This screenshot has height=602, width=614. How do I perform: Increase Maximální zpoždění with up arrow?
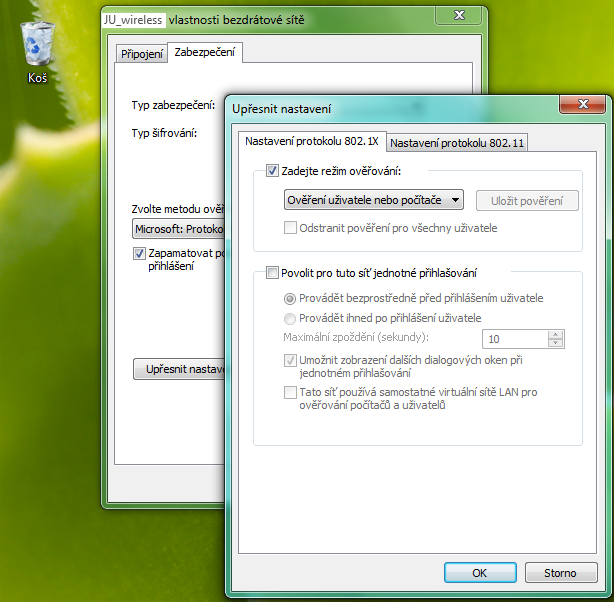click(x=556, y=335)
